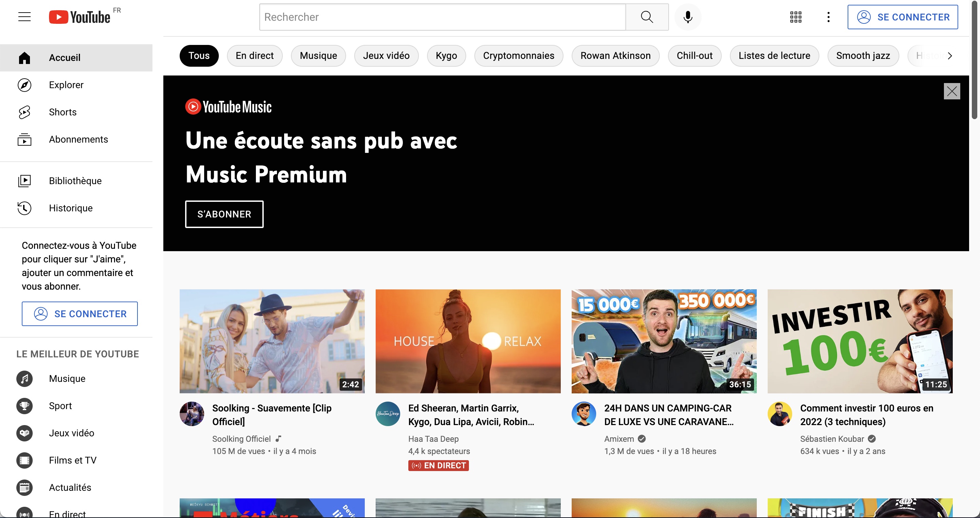The image size is (980, 518).
Task: Click the Abonnements icon
Action: [x=24, y=139]
